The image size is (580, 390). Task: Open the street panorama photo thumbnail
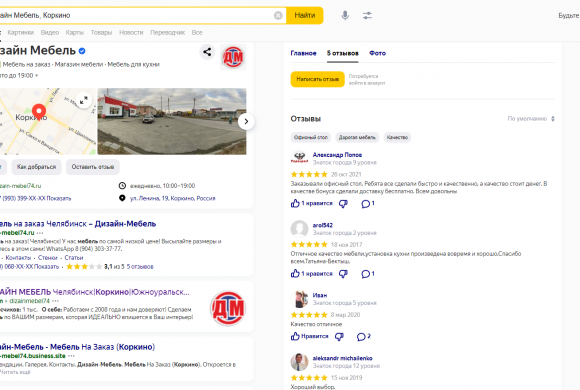(172, 121)
